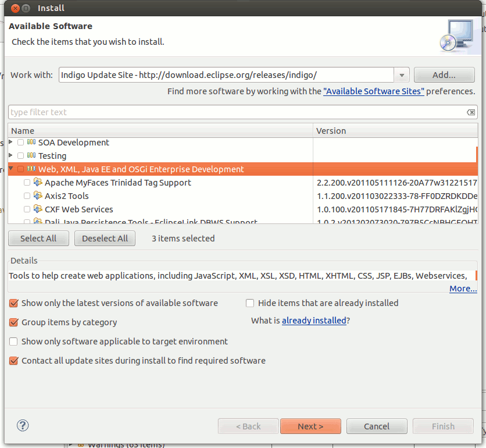Check Web, XML, Java EE category checkbox
Viewport: 486px width, 448px height.
20,169
